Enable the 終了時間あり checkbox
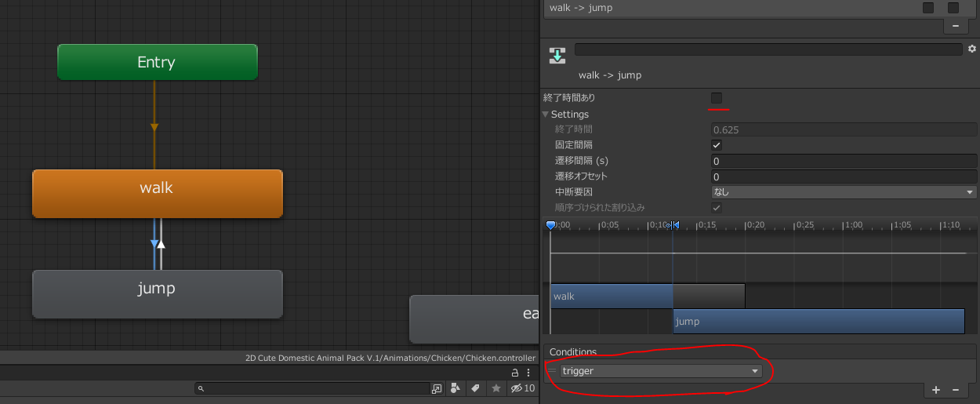 tap(717, 98)
